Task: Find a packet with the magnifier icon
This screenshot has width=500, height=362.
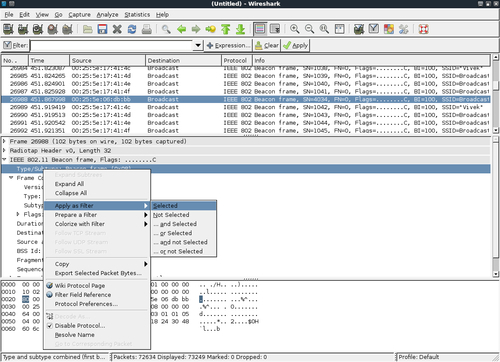Action: pos(166,29)
